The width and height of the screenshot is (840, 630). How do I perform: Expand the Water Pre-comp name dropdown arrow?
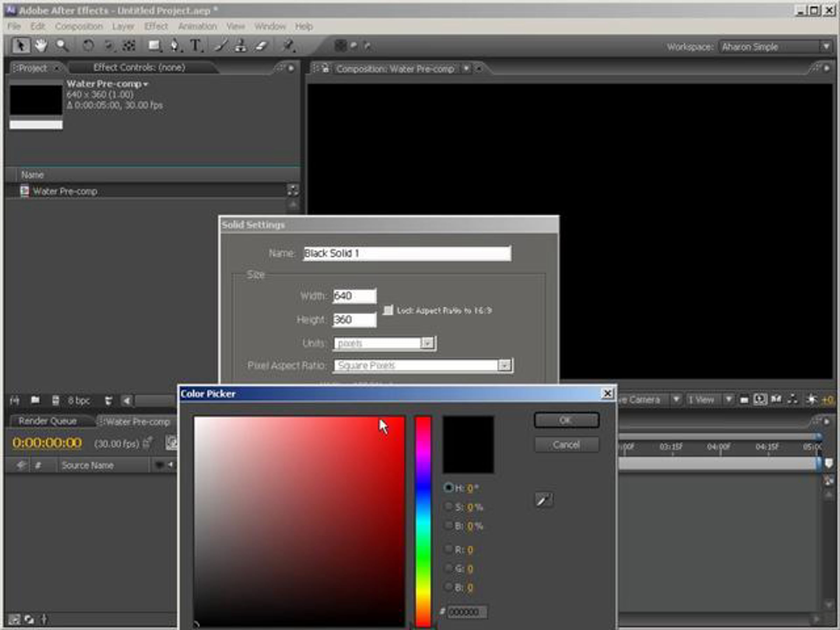tap(146, 84)
